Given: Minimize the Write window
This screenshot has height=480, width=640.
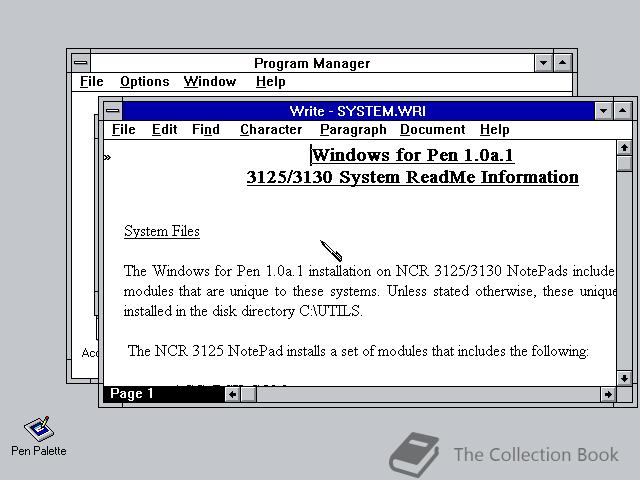Looking at the screenshot, I should [x=603, y=111].
